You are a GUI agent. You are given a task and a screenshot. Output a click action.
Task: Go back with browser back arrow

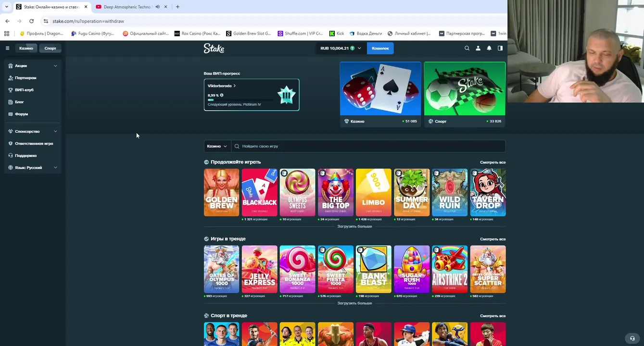tap(7, 21)
